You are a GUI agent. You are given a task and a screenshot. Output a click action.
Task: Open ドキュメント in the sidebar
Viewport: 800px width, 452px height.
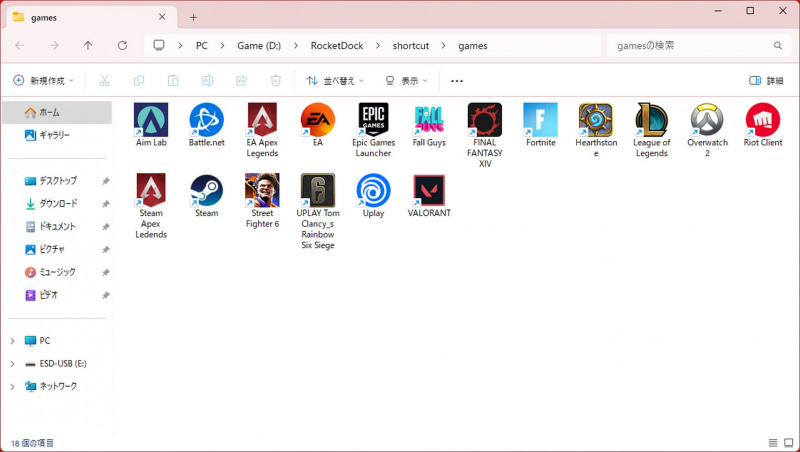point(57,227)
